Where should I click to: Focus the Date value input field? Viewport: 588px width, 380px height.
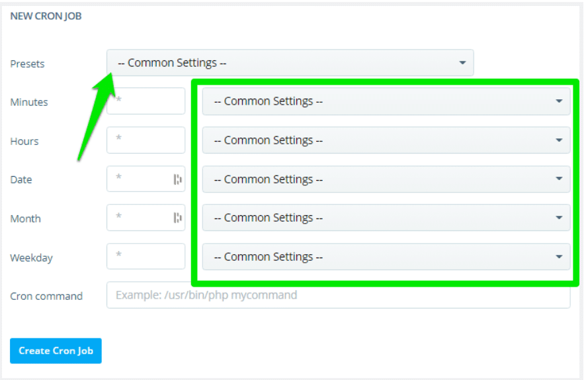pos(140,179)
